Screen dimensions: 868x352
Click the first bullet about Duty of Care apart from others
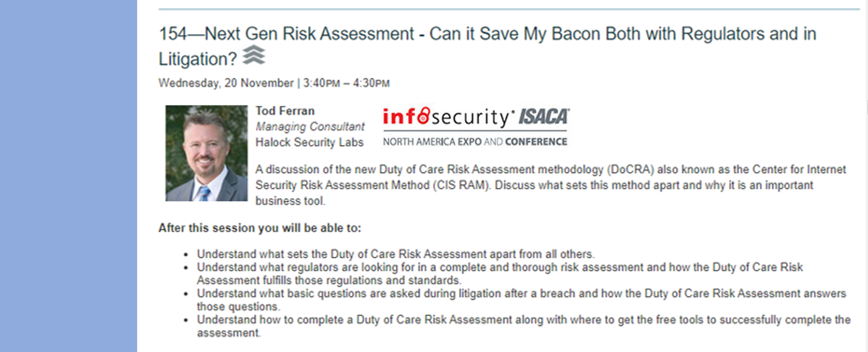click(x=395, y=254)
